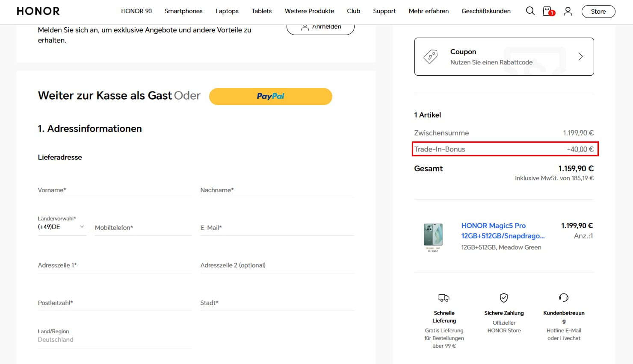633x364 pixels.
Task: Pay with the PayPal button
Action: (x=270, y=96)
